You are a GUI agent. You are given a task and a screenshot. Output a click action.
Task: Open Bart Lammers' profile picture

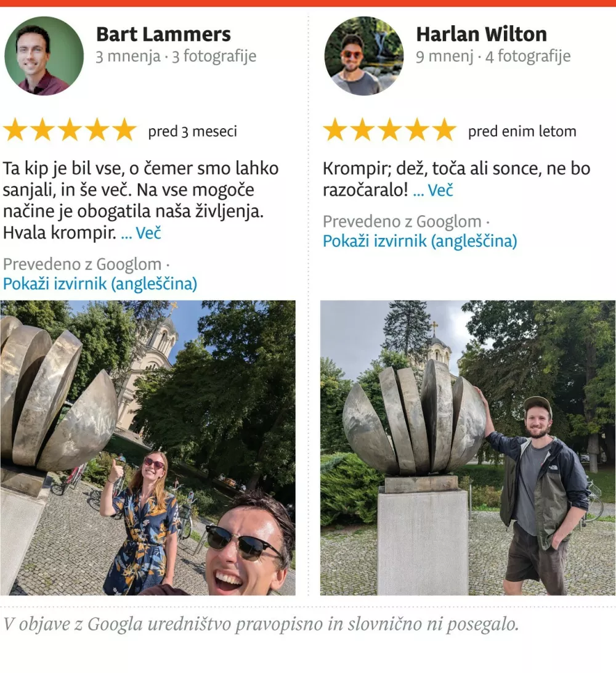coord(44,56)
